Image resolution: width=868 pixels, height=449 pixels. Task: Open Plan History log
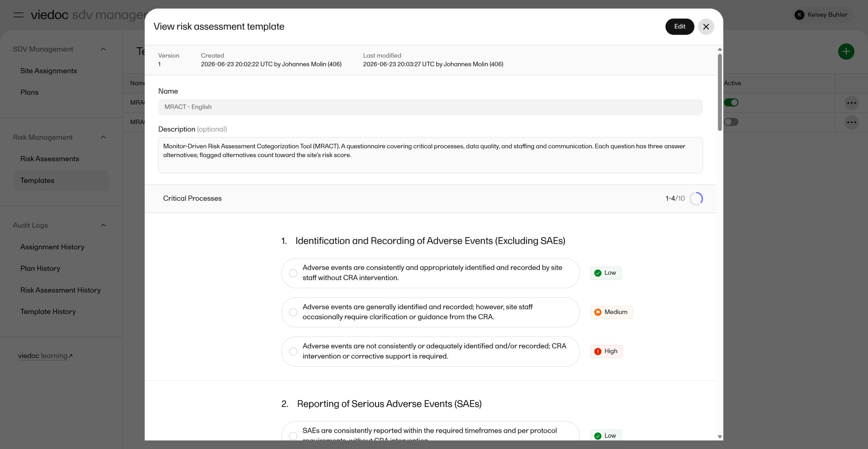40,268
